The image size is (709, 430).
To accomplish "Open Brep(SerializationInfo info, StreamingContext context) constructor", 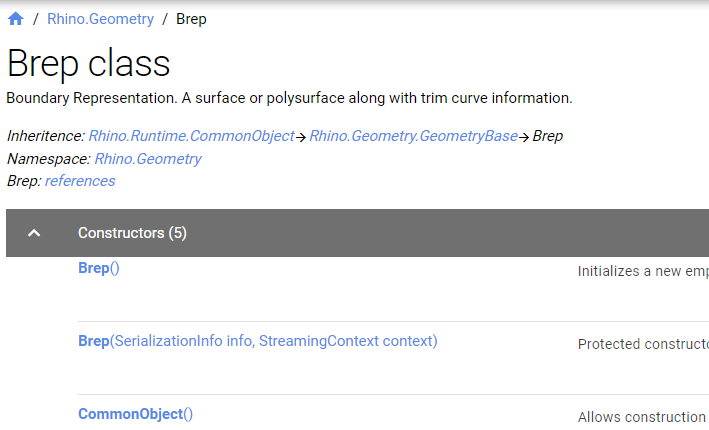I will (x=258, y=341).
